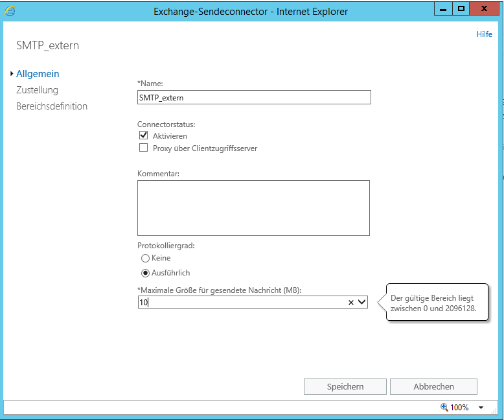The width and height of the screenshot is (504, 420).
Task: Open the message size dropdown arrow
Action: point(362,302)
